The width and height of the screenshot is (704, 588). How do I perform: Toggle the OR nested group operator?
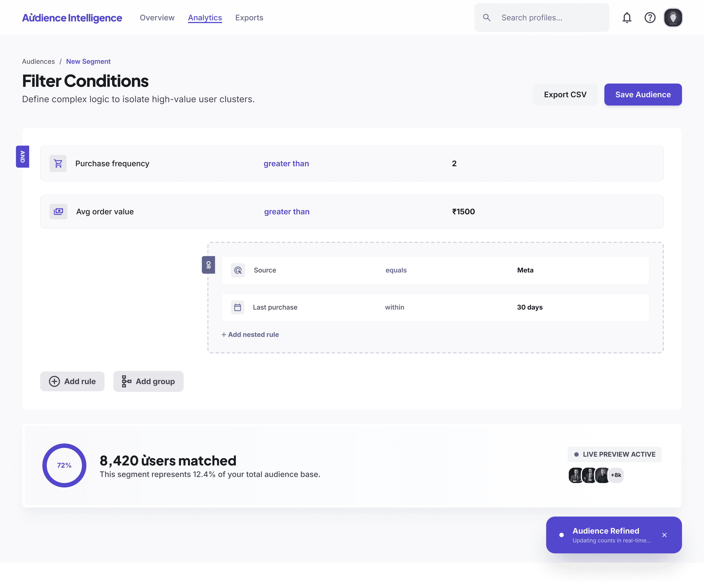click(208, 265)
